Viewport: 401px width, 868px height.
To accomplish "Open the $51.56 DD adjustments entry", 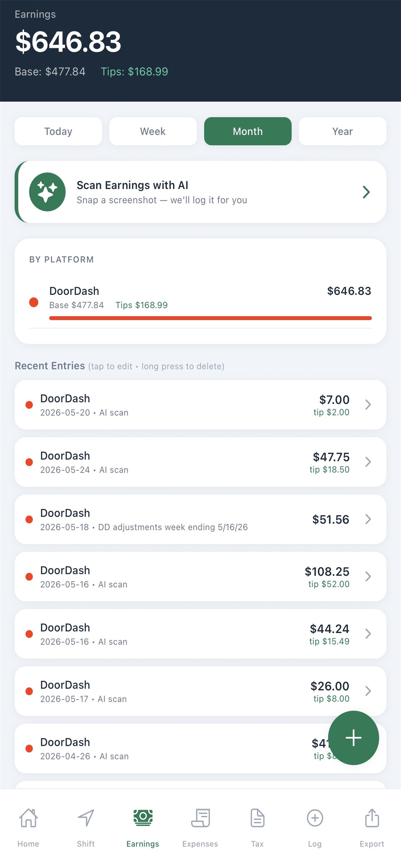I will point(200,519).
